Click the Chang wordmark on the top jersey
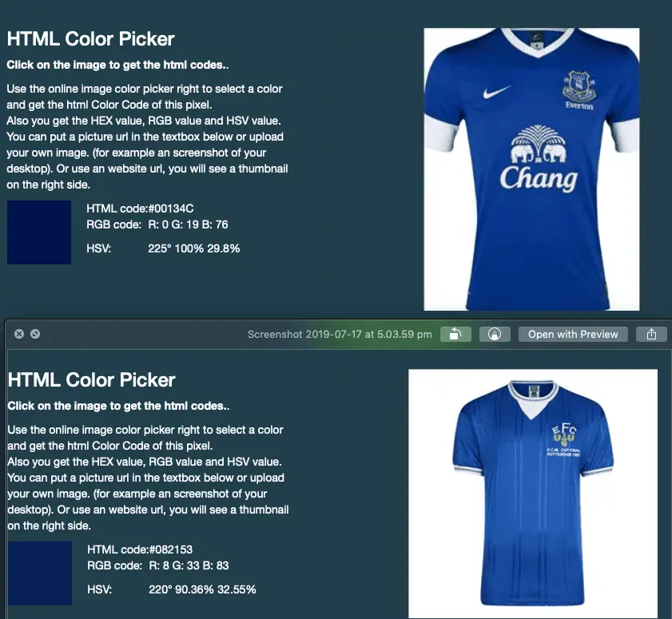This screenshot has width=672, height=619. click(539, 178)
